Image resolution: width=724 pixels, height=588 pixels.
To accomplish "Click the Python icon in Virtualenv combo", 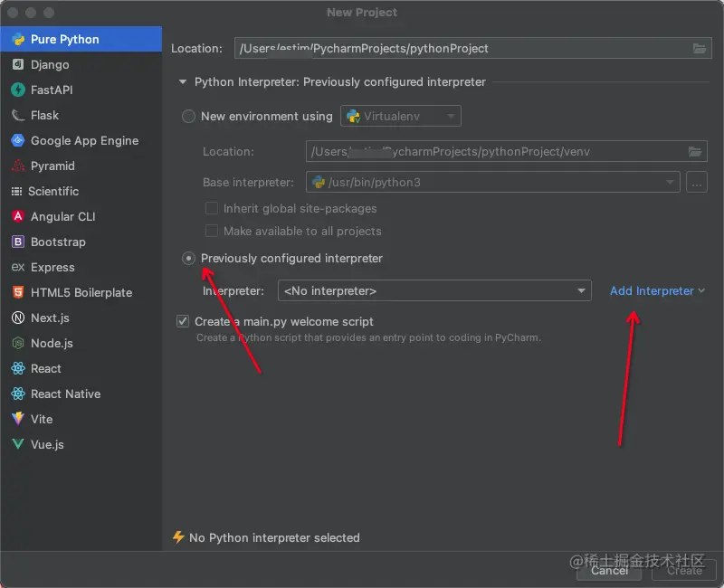I will click(353, 117).
